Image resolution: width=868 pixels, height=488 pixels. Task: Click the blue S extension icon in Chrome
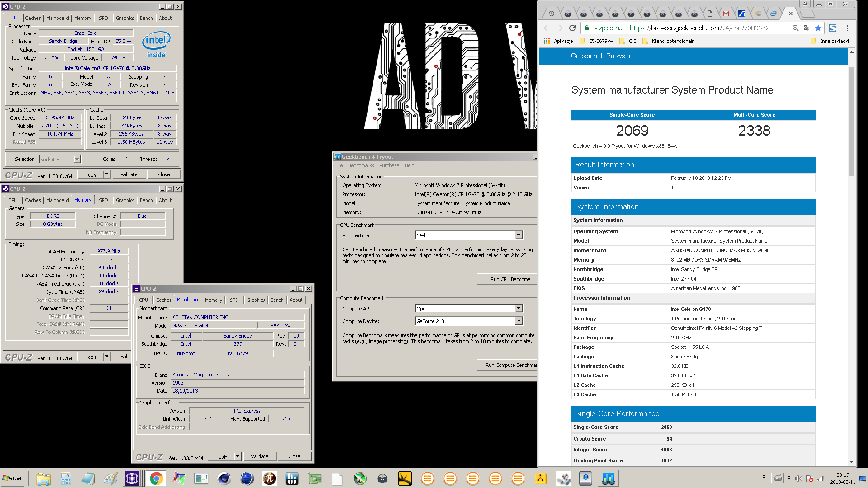[833, 28]
